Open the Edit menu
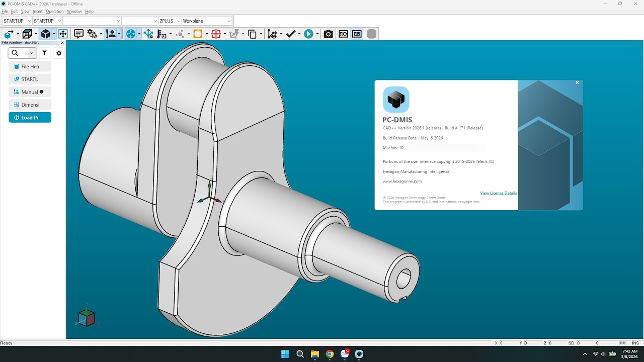Viewport: 644px width, 362px height. [14, 11]
